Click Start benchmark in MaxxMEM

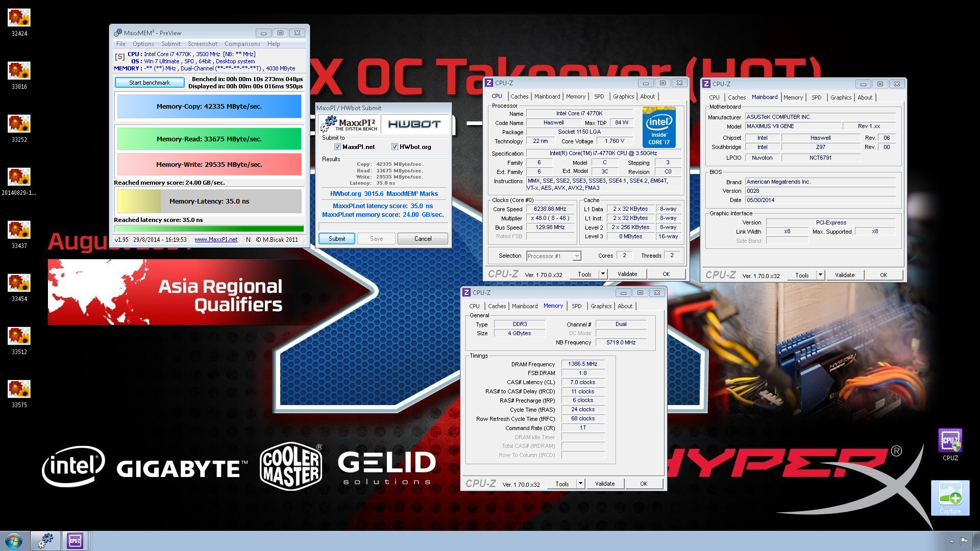pyautogui.click(x=150, y=83)
